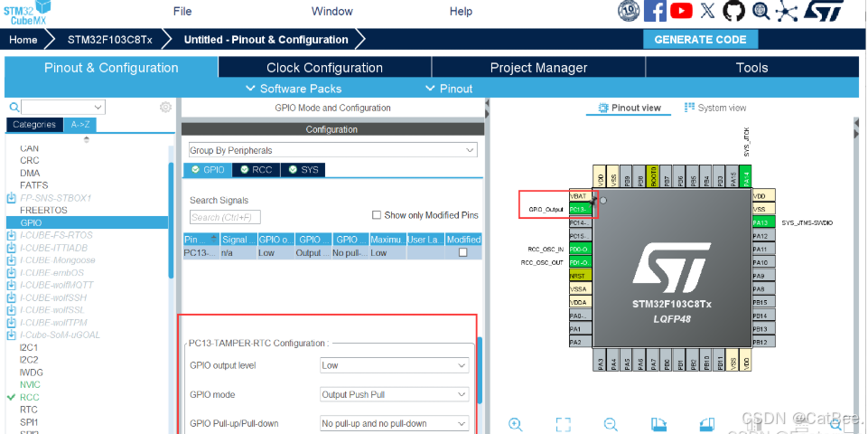
Task: Click the download icon beside I-Cube-SoM-uGOAL
Action: click(x=11, y=335)
